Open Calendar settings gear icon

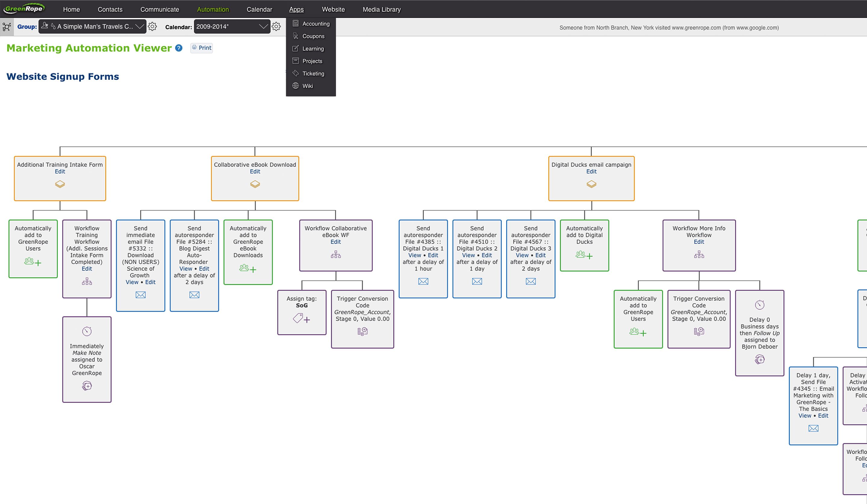pyautogui.click(x=276, y=26)
